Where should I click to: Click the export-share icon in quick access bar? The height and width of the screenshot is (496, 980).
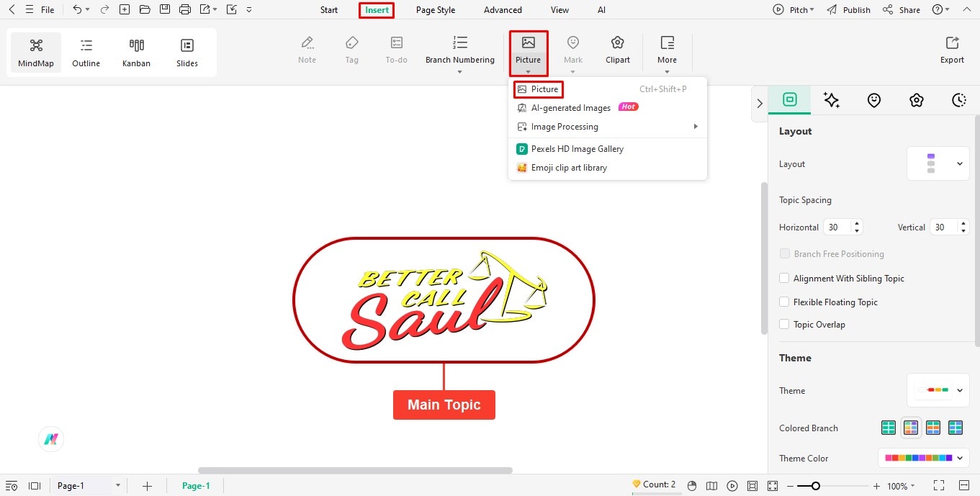tap(205, 10)
